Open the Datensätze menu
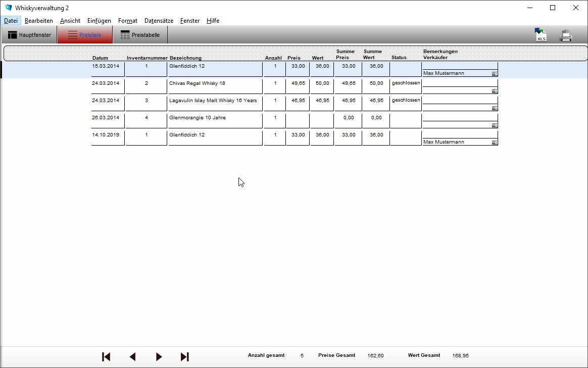This screenshot has width=588, height=368. (159, 21)
